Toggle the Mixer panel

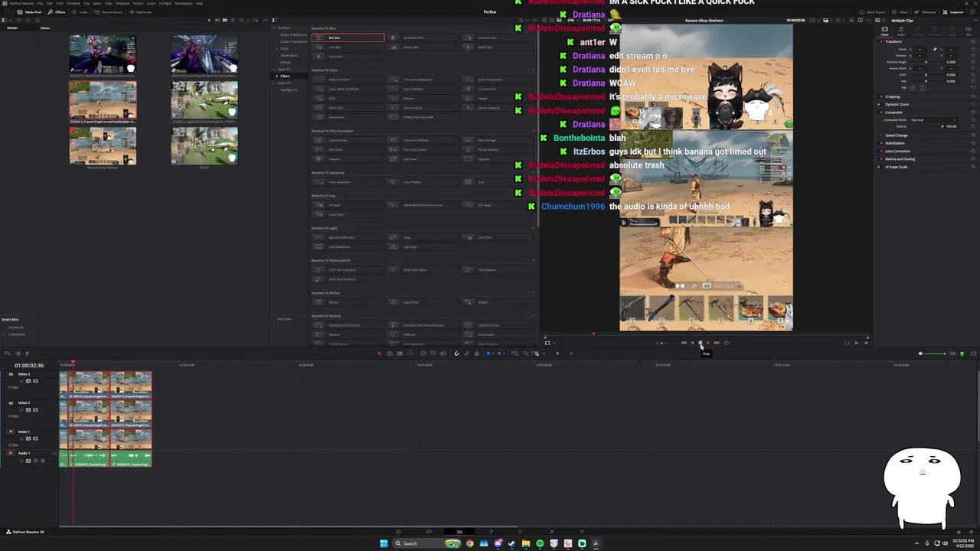[x=900, y=12]
